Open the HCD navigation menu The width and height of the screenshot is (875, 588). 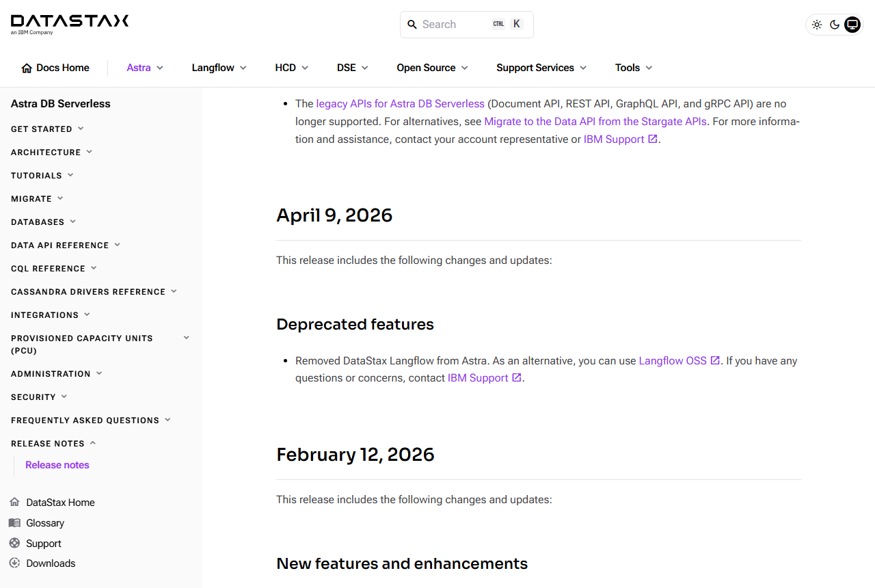coord(292,68)
